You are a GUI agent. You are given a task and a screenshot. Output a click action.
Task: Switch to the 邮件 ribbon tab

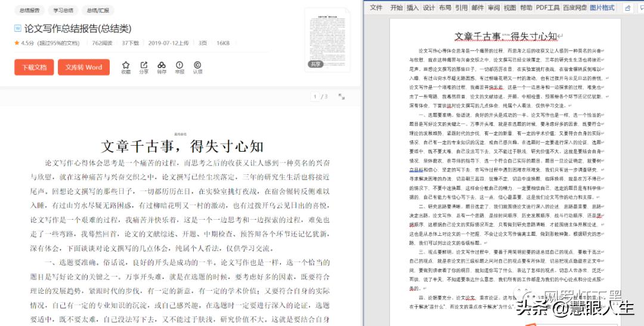[x=477, y=7]
